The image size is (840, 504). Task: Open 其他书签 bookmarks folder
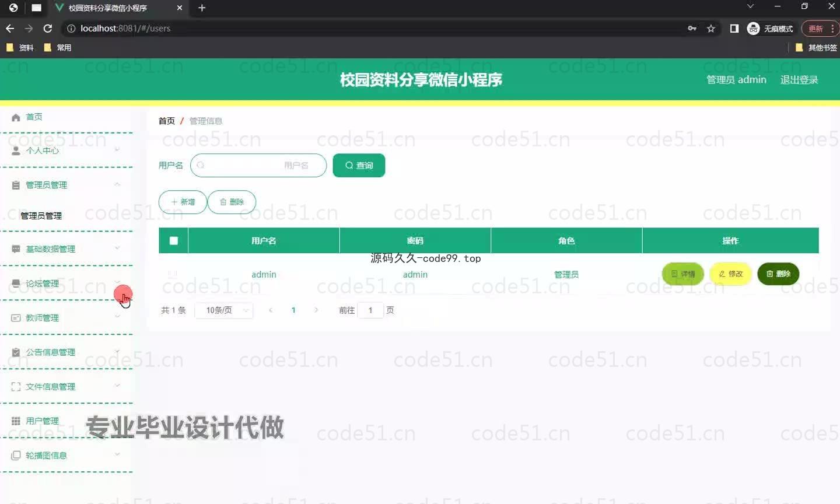point(816,48)
